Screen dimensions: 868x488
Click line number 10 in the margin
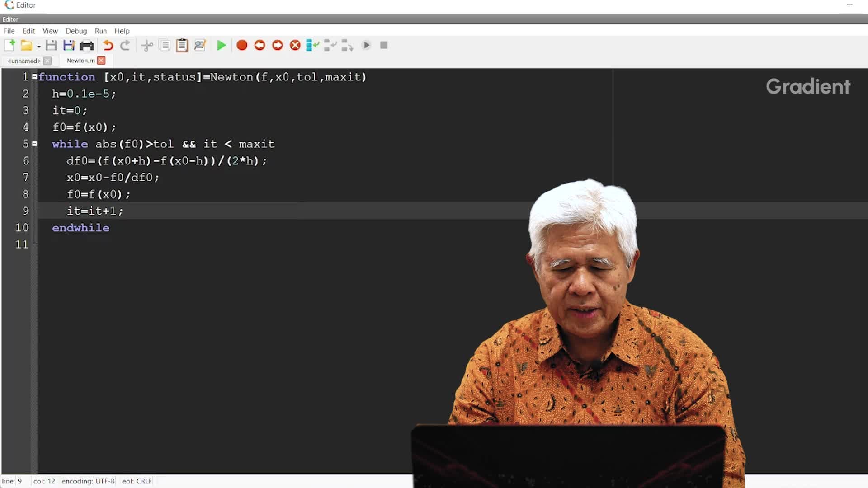pos(22,227)
